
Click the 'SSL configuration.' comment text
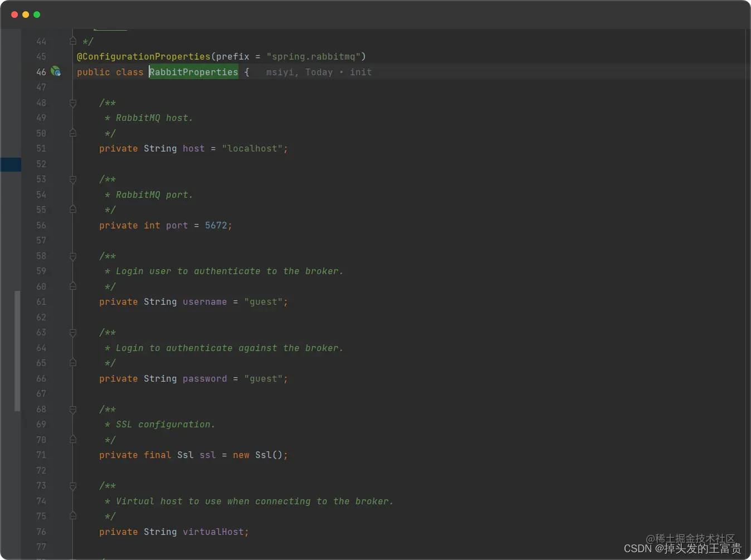click(x=165, y=424)
